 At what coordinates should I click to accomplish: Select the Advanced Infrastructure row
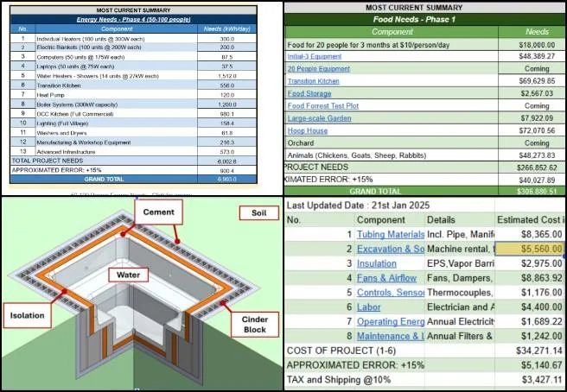point(134,152)
